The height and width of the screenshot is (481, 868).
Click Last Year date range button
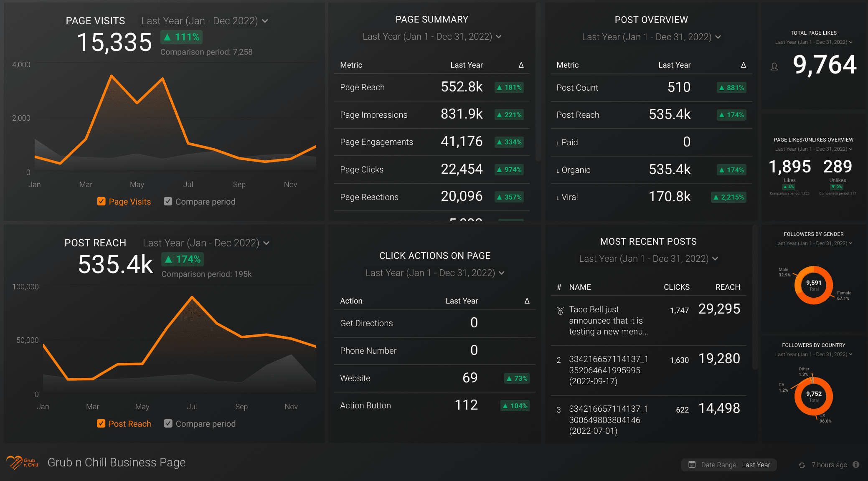pos(756,465)
